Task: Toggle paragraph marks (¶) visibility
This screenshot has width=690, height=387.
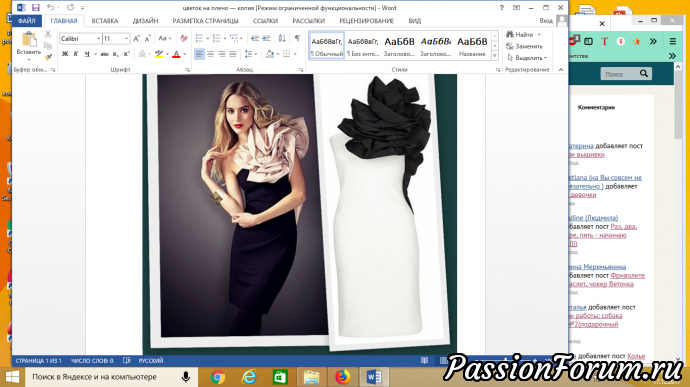Action: [x=297, y=39]
